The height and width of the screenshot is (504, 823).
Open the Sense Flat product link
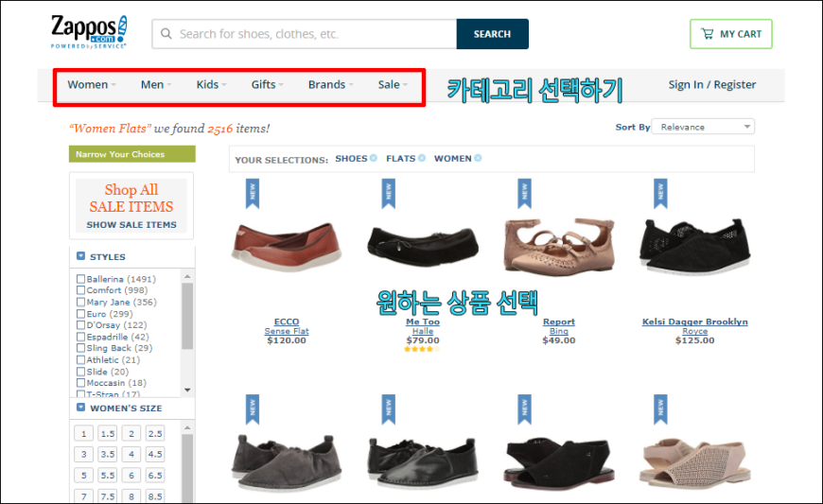tap(287, 331)
